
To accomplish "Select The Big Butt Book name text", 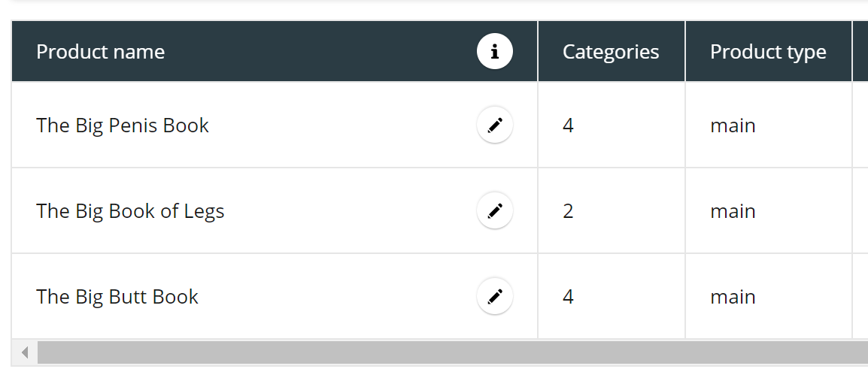I will (x=117, y=297).
